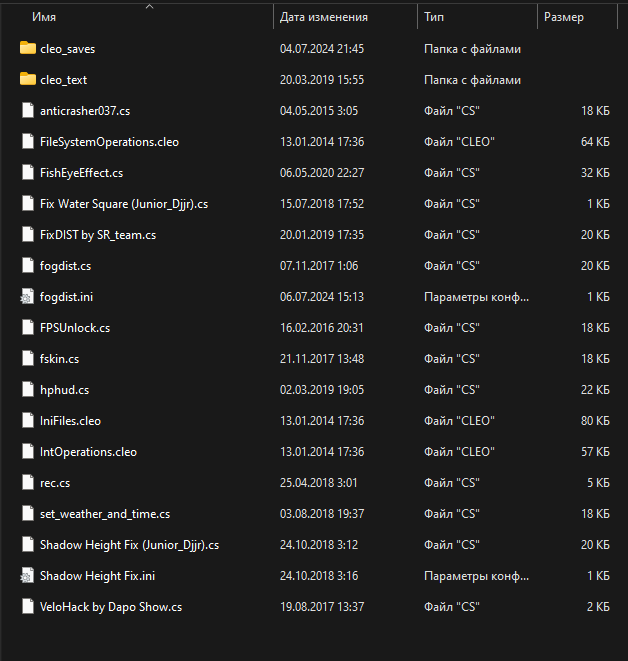Click the sort arrow above Имя column

click(149, 6)
